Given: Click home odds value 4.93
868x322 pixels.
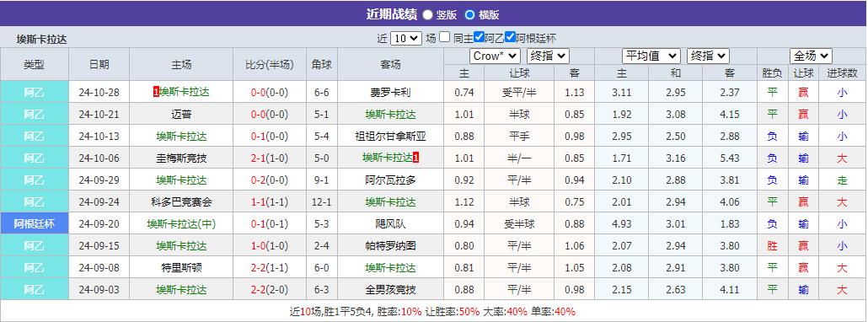Looking at the screenshot, I should pos(622,224).
